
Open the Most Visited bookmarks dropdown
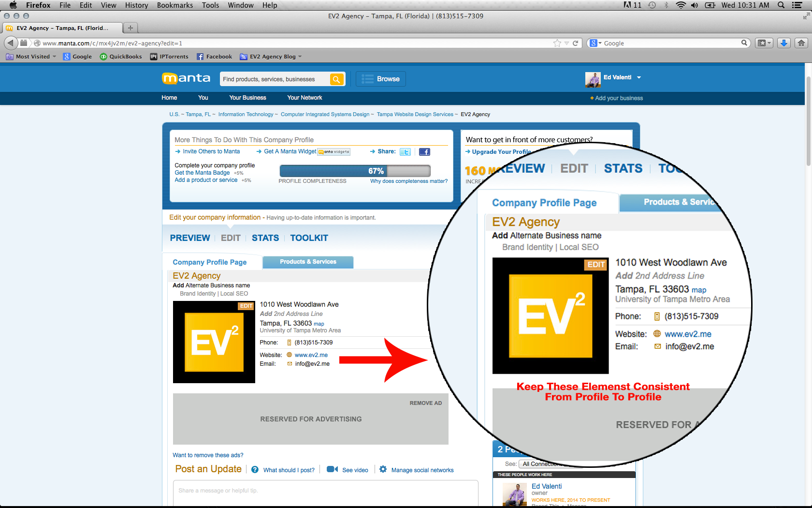33,57
